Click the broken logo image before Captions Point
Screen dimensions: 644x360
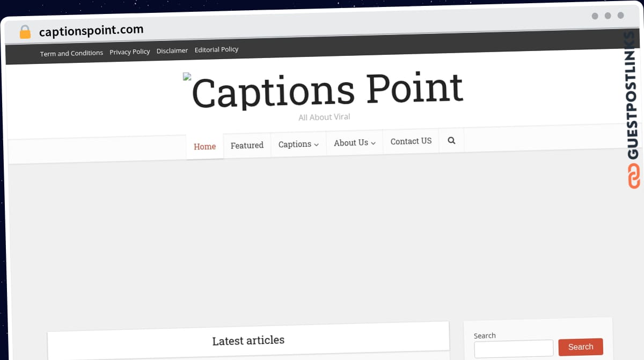point(187,77)
